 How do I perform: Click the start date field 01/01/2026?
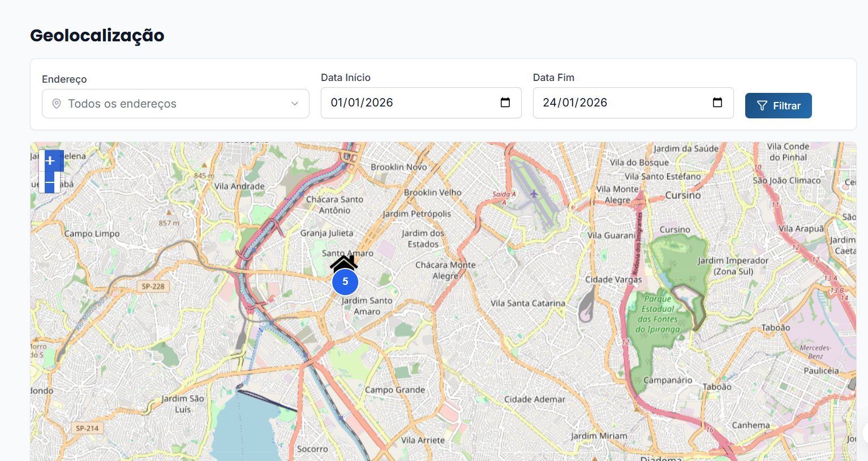(x=362, y=103)
